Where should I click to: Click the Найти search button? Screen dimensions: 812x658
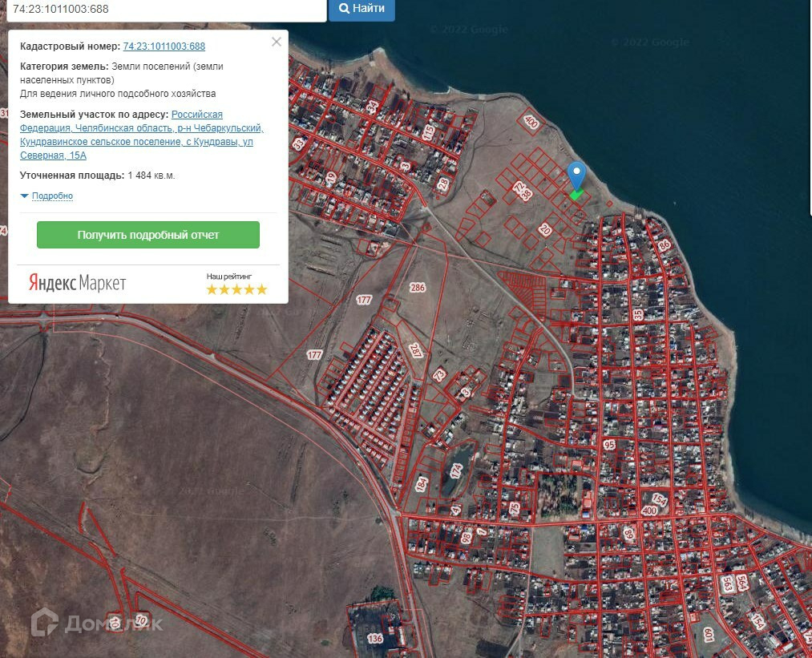[362, 9]
